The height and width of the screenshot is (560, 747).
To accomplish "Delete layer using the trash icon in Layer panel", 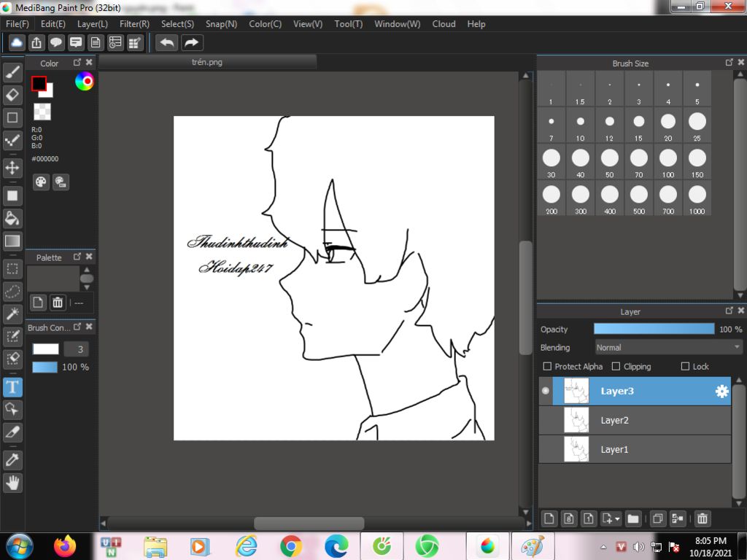I will (703, 518).
